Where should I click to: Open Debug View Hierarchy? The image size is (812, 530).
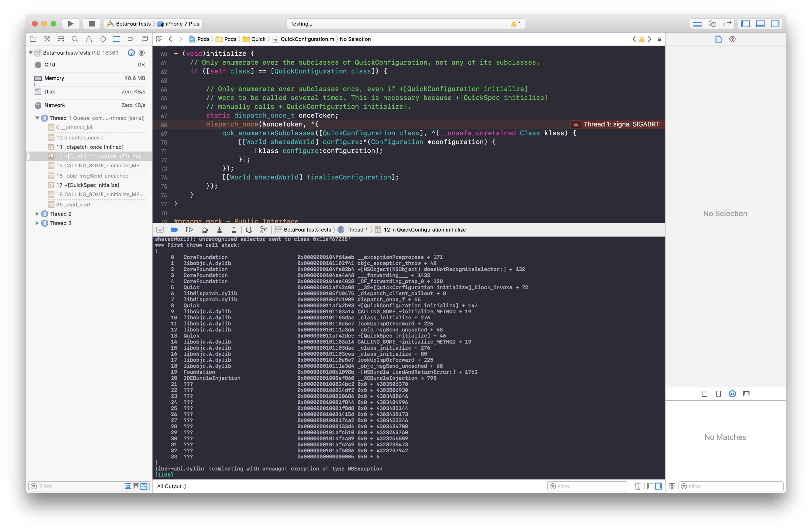coord(250,229)
